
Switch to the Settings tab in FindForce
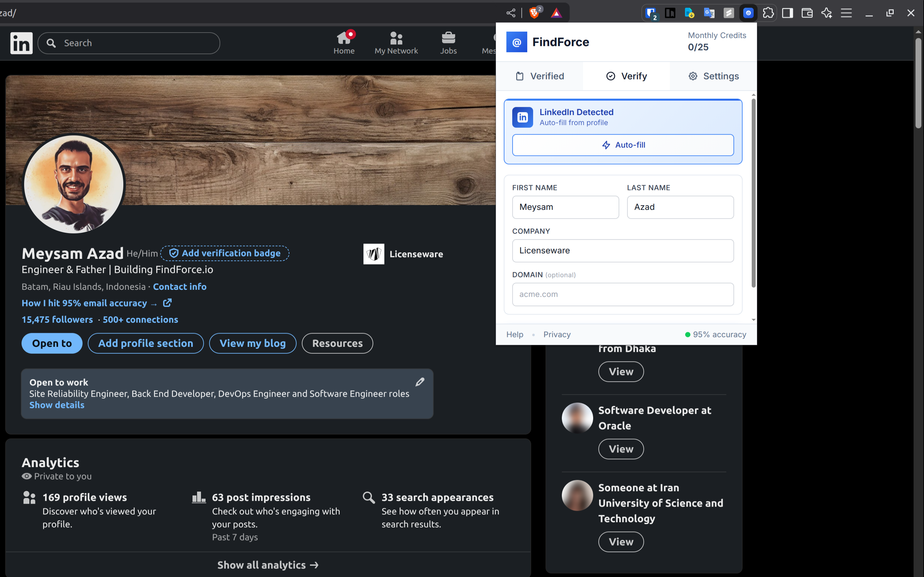[x=713, y=76]
